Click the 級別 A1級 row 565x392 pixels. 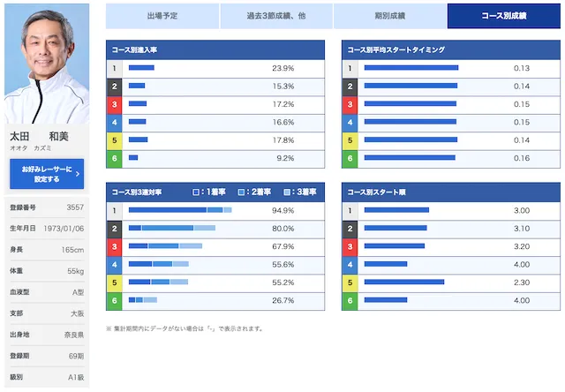click(47, 377)
